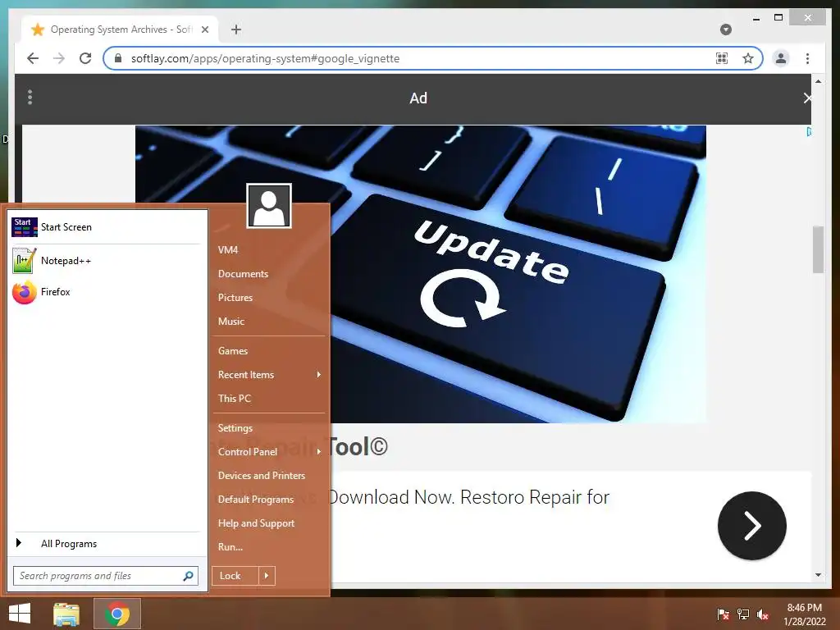Screen dimensions: 840x630
Task: Click the Chrome tab search dropdown
Action: [x=726, y=30]
